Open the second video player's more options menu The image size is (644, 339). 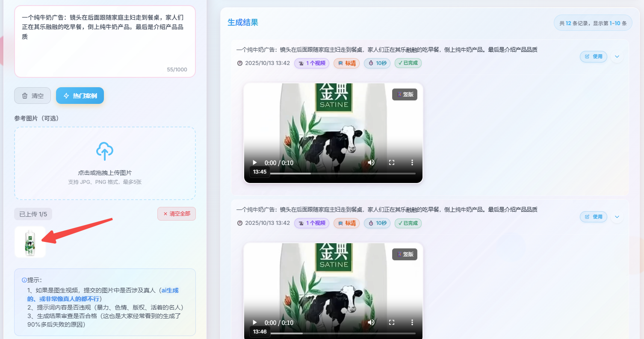click(x=412, y=323)
